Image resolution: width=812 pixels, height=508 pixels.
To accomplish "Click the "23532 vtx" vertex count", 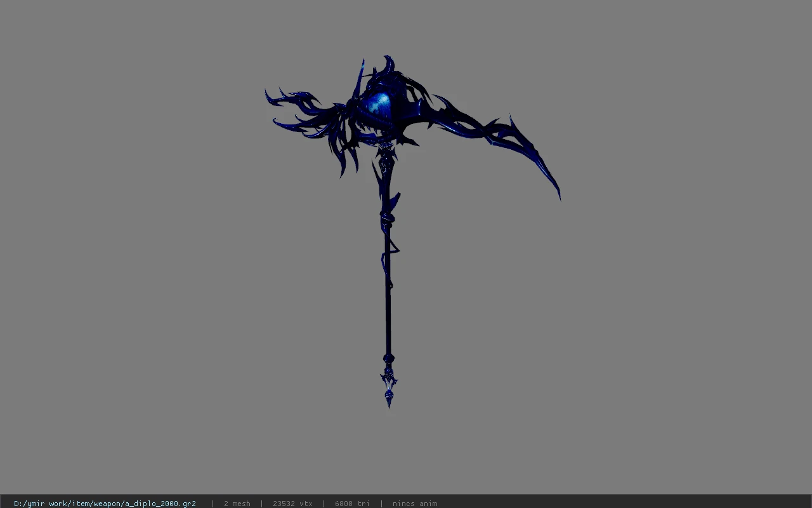I will 292,504.
